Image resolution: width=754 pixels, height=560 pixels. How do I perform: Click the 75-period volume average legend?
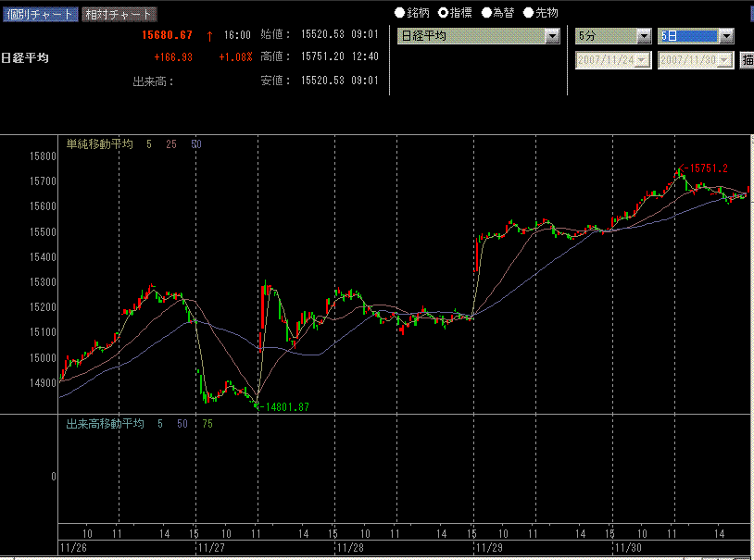(x=208, y=423)
